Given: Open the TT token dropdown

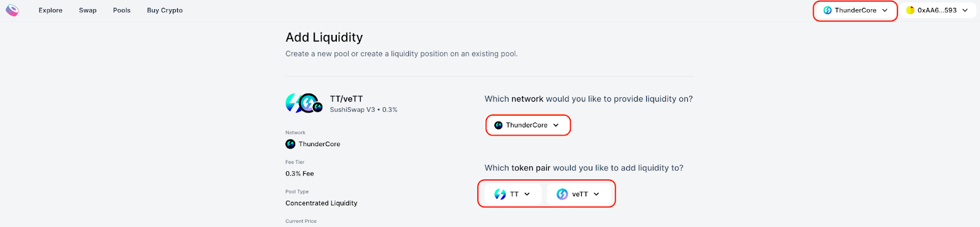Looking at the screenshot, I should pos(512,194).
